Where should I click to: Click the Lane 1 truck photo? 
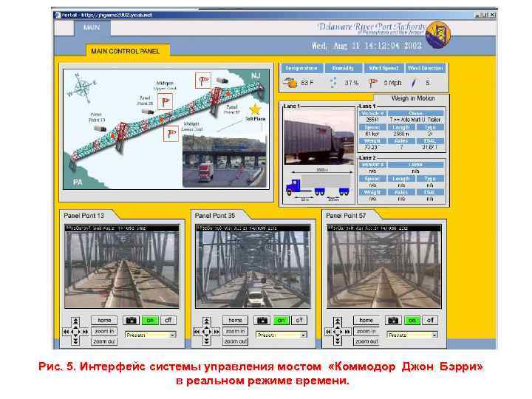(x=318, y=137)
